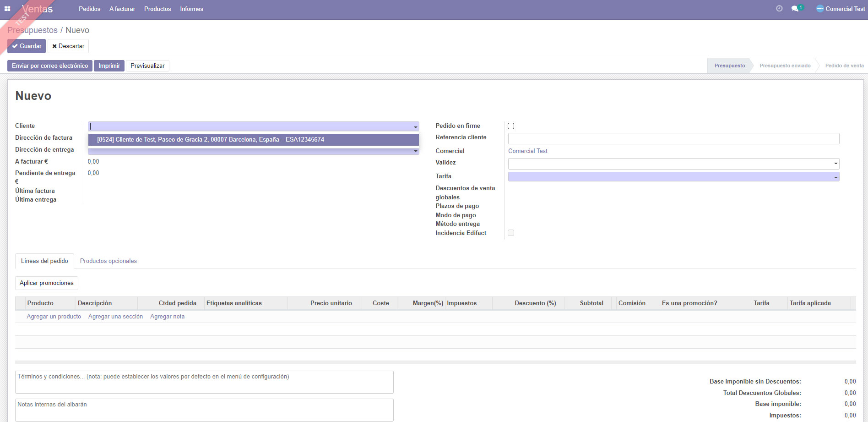Click Agregar un producto link
The height and width of the screenshot is (422, 868).
tap(54, 317)
